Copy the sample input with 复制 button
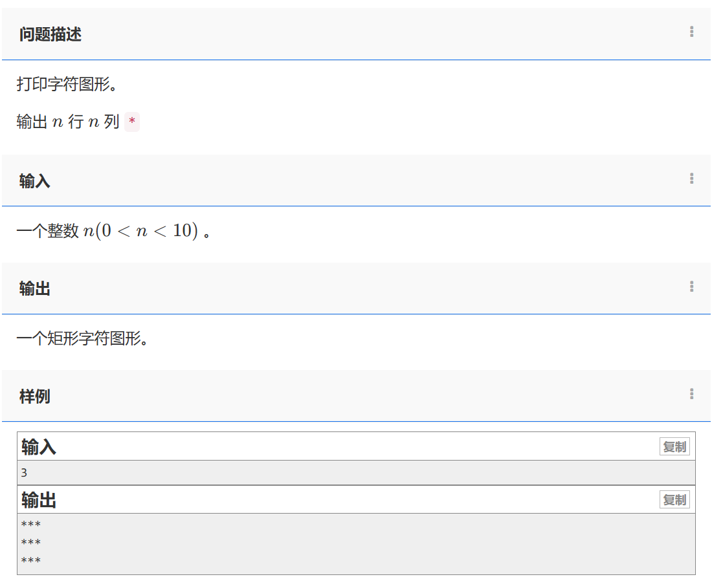The width and height of the screenshot is (712, 588). point(674,447)
